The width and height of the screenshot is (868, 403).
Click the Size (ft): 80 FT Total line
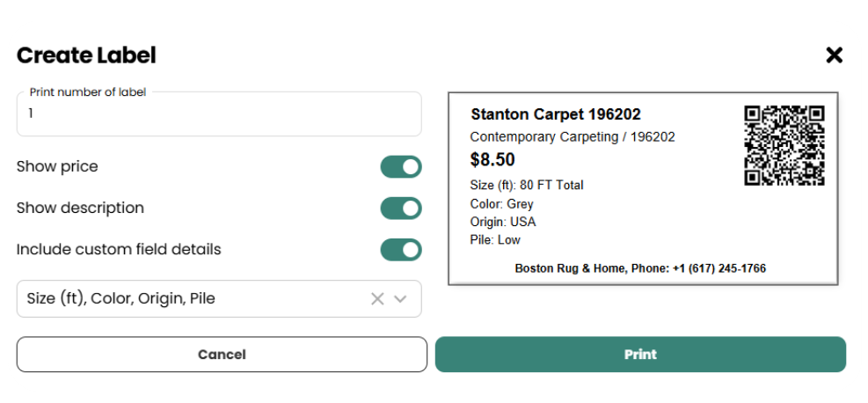click(527, 185)
